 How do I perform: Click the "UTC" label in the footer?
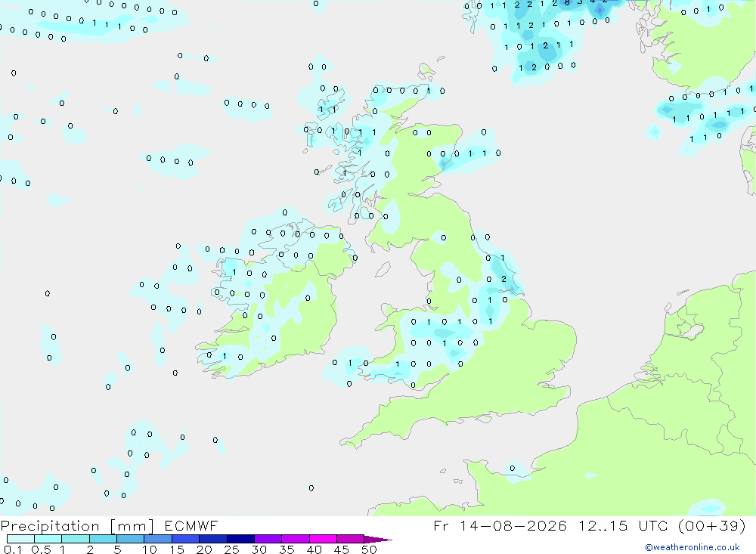pyautogui.click(x=653, y=525)
